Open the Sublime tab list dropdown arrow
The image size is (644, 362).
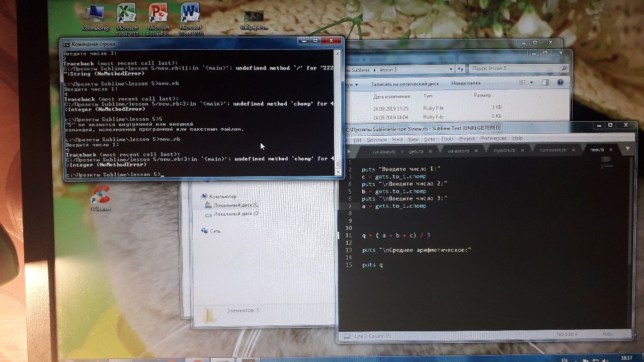tap(627, 149)
